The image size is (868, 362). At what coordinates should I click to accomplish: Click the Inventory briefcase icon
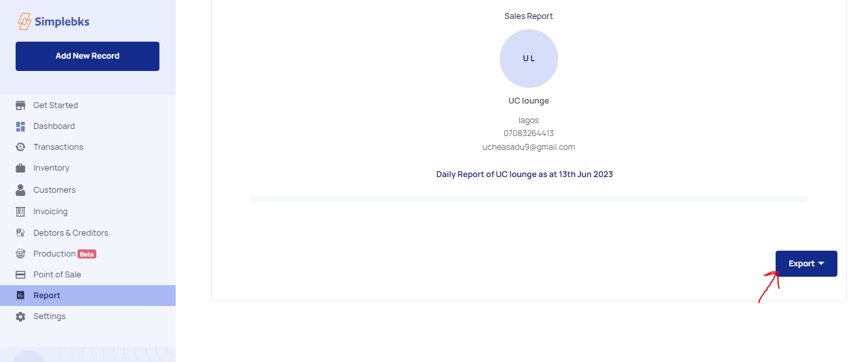point(21,168)
